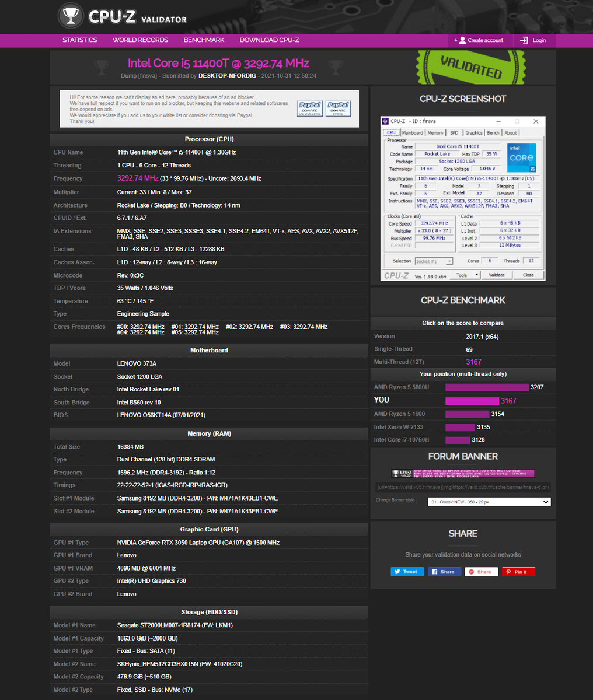Pin the validation with Pin it
The height and width of the screenshot is (700, 593).
(x=518, y=572)
